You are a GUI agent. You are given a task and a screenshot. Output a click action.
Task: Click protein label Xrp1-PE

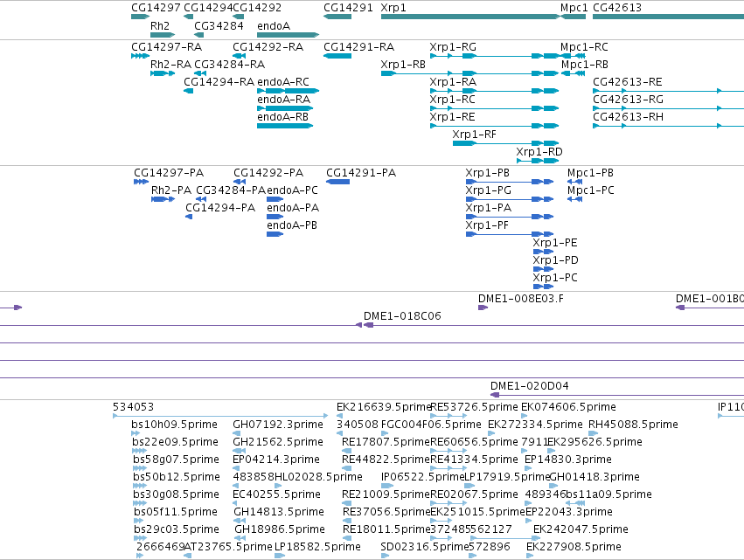pyautogui.click(x=554, y=244)
